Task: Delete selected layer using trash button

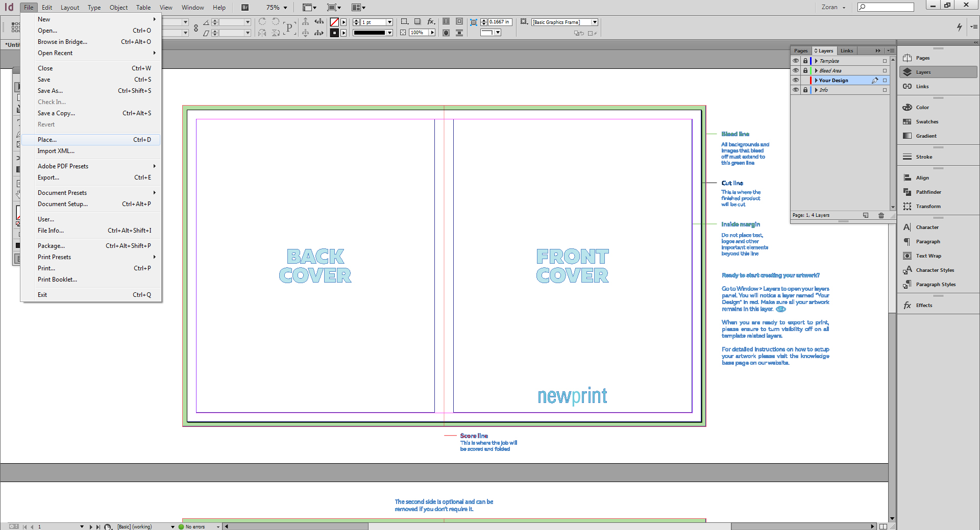Action: [x=881, y=215]
